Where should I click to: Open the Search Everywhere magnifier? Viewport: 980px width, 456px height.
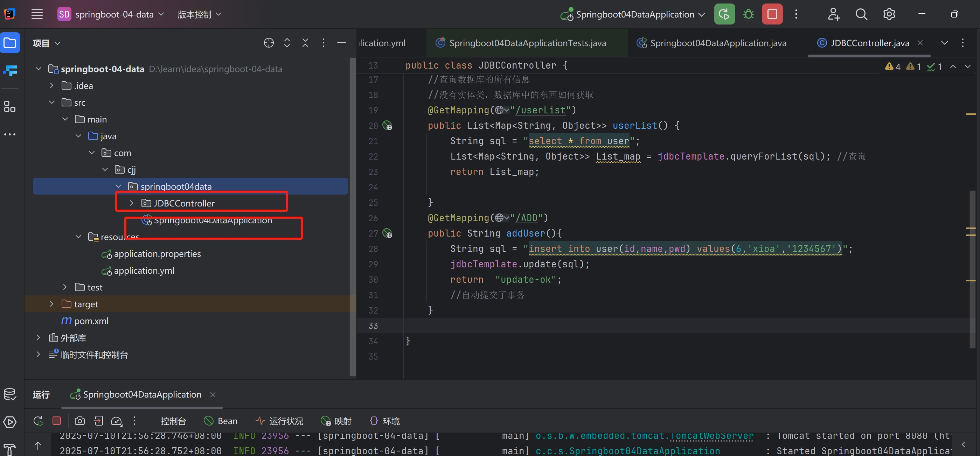[861, 14]
